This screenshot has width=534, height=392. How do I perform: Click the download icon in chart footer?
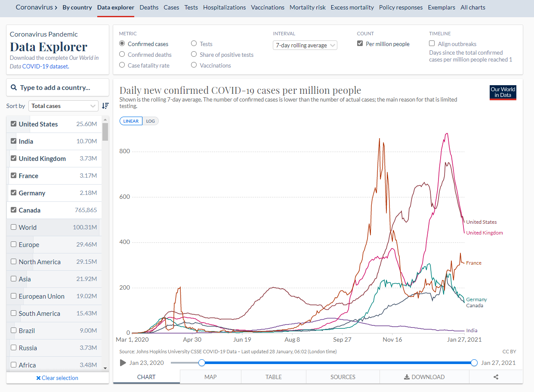(407, 377)
